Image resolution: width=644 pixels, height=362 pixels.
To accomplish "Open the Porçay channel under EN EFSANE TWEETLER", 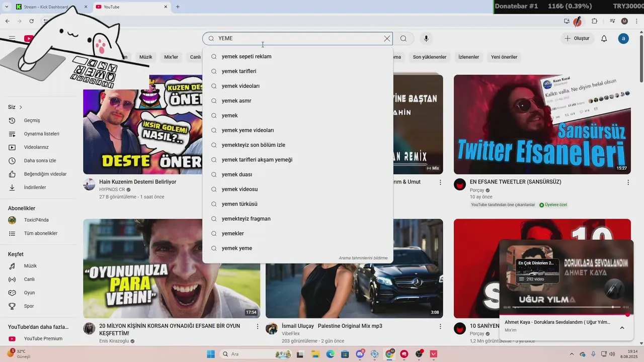I will 477,190.
